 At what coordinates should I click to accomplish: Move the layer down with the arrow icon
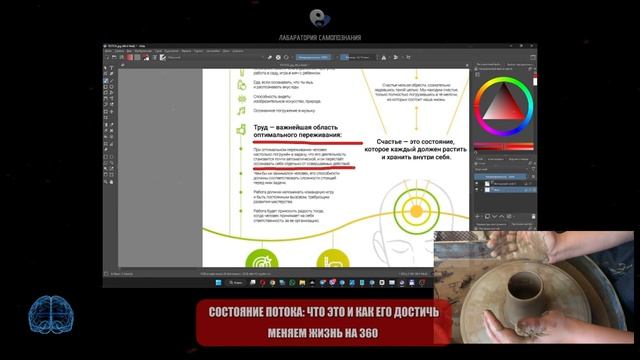click(494, 216)
